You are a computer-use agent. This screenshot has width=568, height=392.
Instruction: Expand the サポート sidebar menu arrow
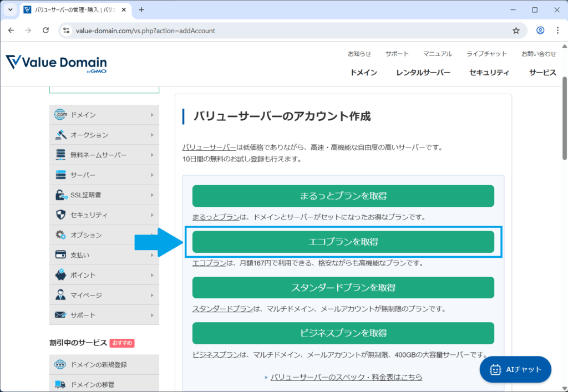(x=152, y=315)
